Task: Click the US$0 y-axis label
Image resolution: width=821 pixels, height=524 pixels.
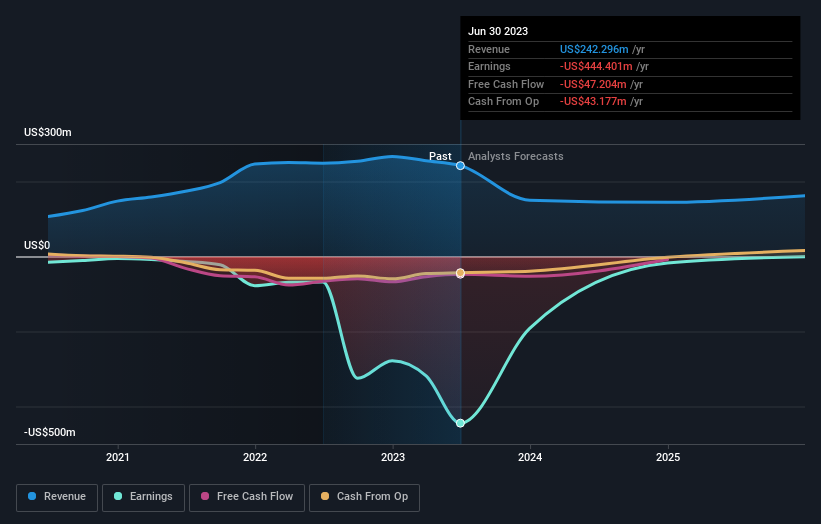Action: 37,246
